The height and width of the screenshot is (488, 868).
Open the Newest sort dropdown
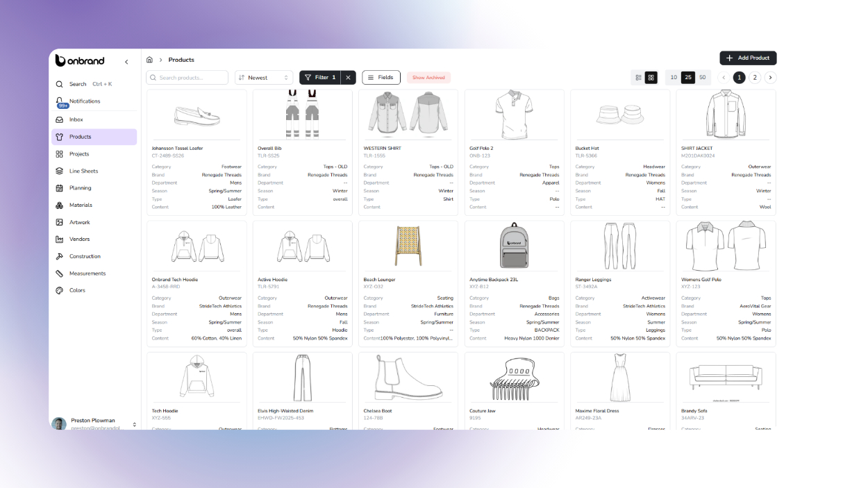[x=263, y=78]
